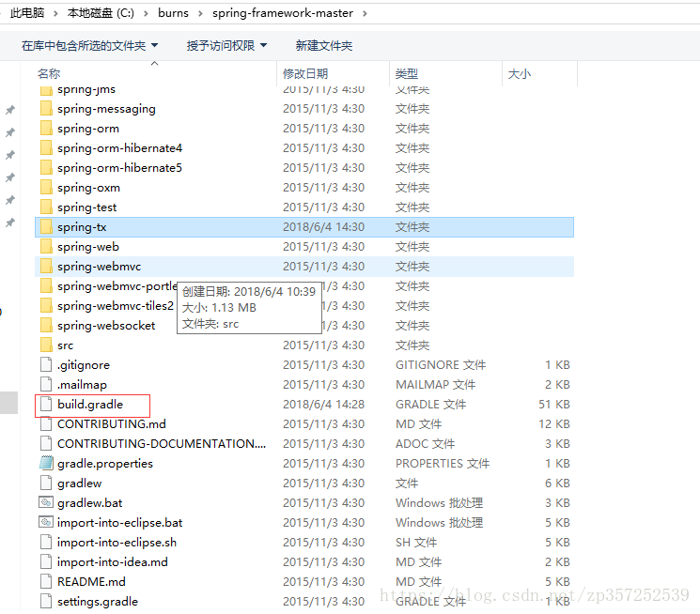Click the spring-web folder icon

pyautogui.click(x=46, y=246)
